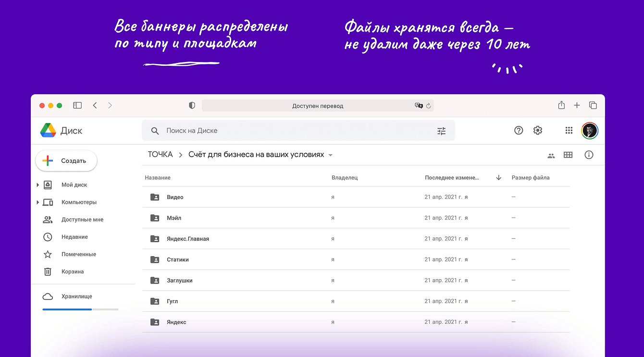The height and width of the screenshot is (357, 644).
Task: Navigate to 'ТОЧКА' breadcrumb link
Action: [160, 155]
